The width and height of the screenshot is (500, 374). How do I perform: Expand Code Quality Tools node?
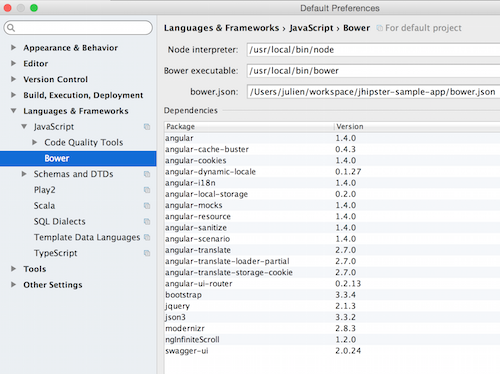click(x=34, y=142)
